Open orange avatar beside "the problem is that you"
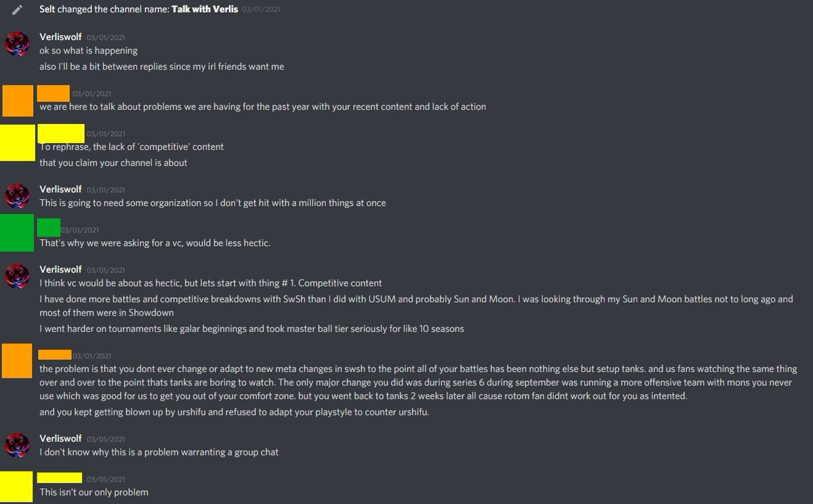The width and height of the screenshot is (813, 504). (x=18, y=362)
